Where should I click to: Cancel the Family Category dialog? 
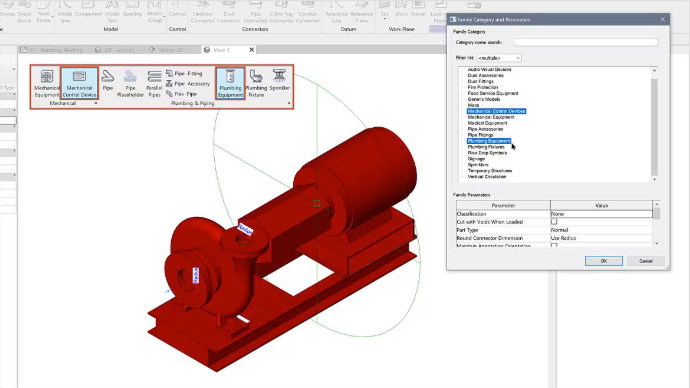[646, 261]
